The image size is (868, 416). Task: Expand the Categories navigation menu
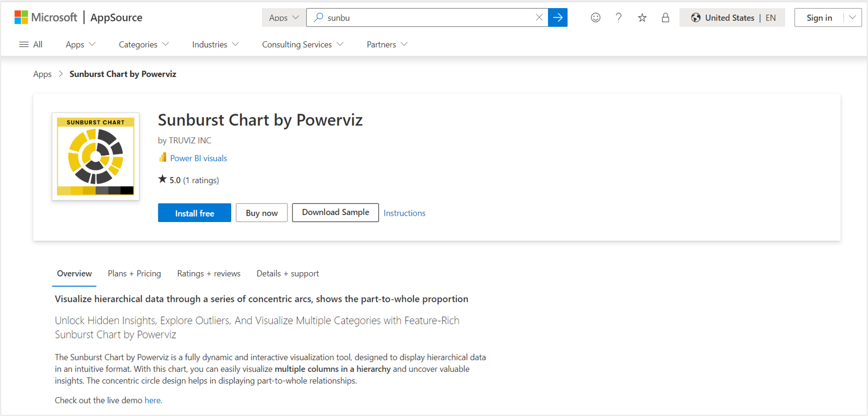pos(143,45)
